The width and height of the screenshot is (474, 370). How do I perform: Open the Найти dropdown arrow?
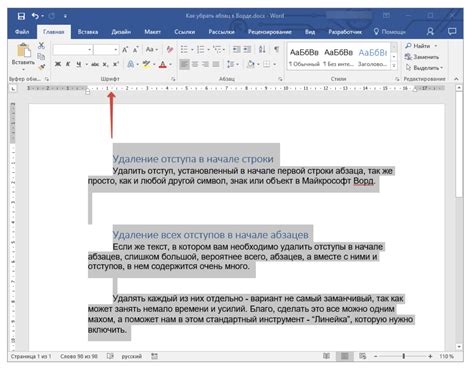coord(436,46)
